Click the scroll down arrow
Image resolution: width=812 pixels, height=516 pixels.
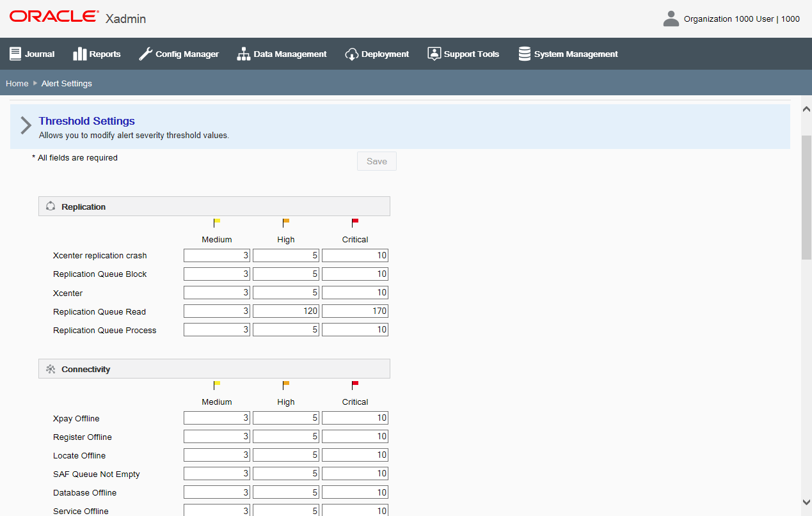coord(806,503)
